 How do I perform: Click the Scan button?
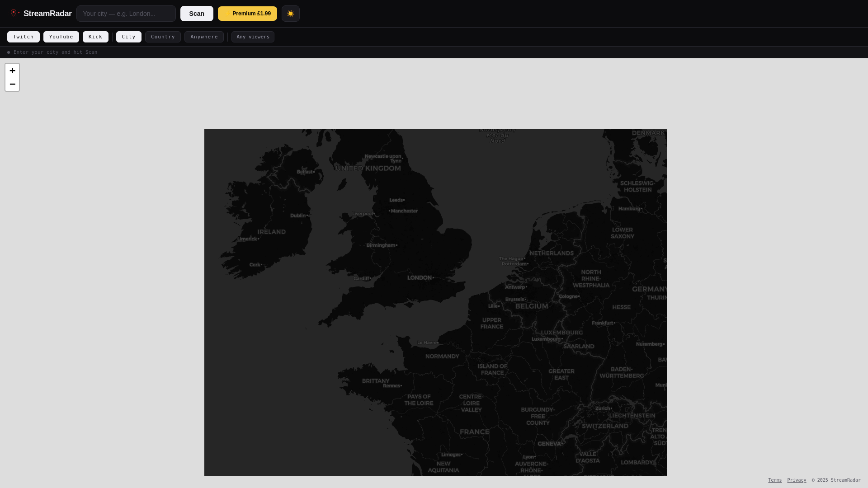(197, 14)
